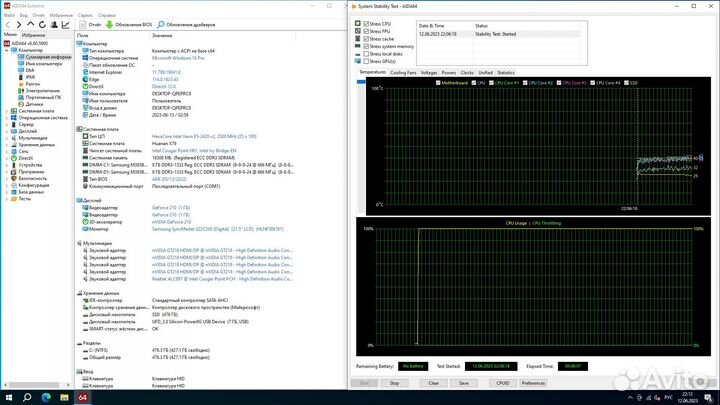Open the Сервис menu
The width and height of the screenshot is (720, 405).
point(85,15)
